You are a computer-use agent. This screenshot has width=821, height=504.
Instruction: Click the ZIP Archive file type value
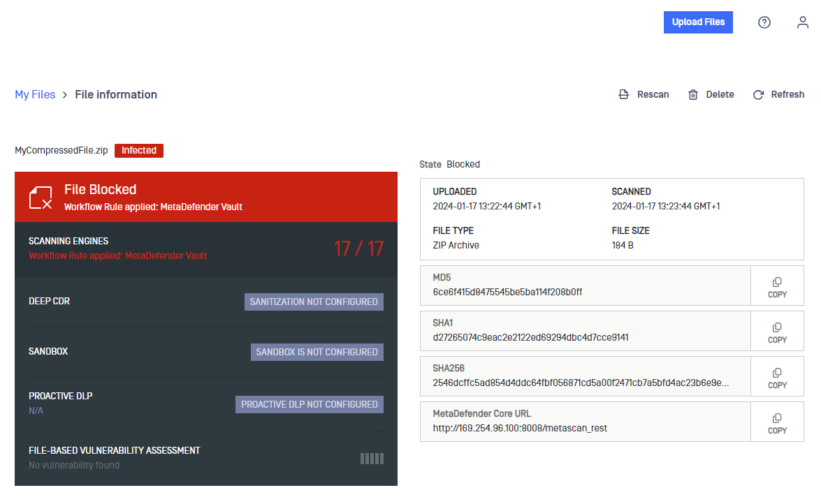pos(456,246)
